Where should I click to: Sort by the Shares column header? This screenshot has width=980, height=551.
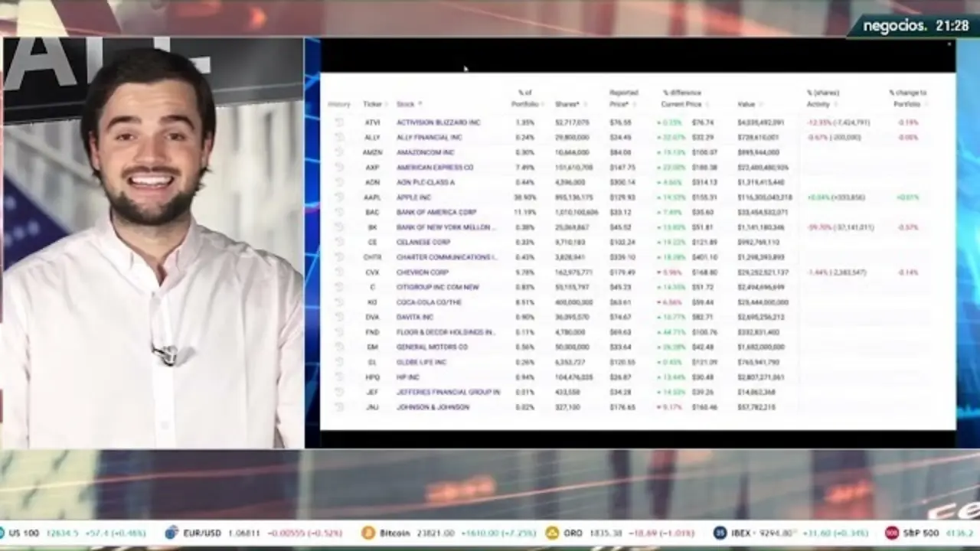567,104
